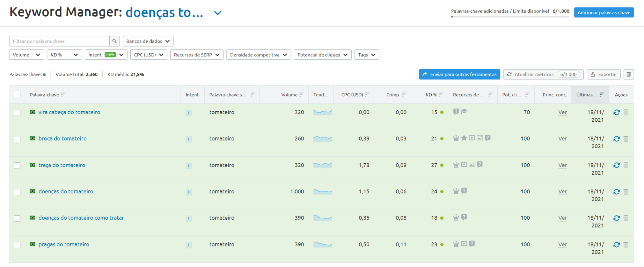
Task: Sort by the Volume column sort icon
Action: pyautogui.click(x=301, y=95)
